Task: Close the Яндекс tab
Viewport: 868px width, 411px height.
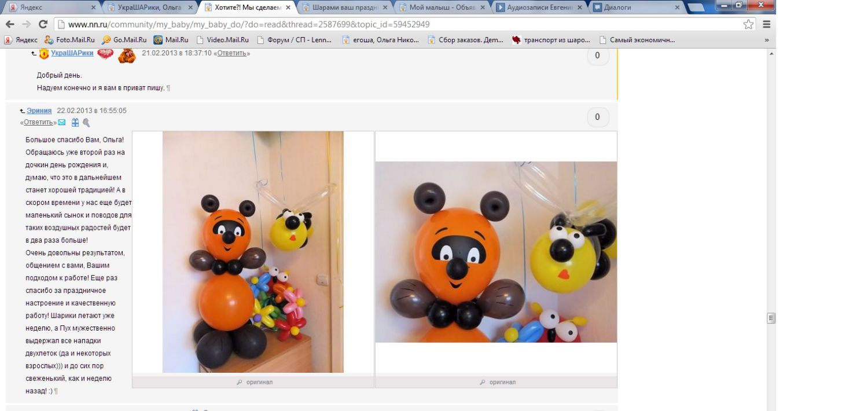Action: (x=94, y=8)
